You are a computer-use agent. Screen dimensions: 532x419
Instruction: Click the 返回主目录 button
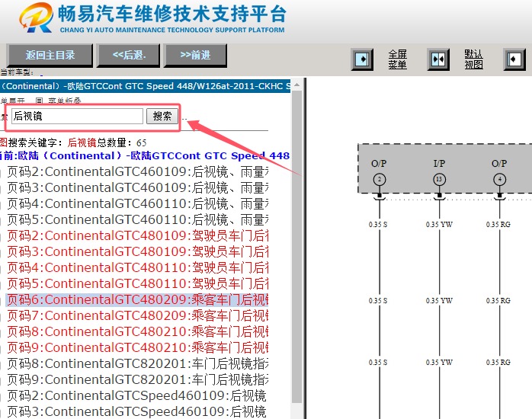pos(50,56)
